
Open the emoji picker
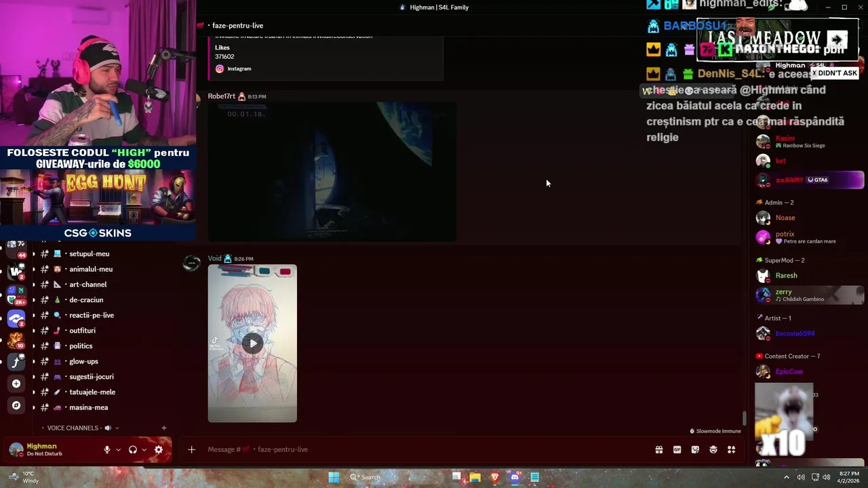pos(713,449)
